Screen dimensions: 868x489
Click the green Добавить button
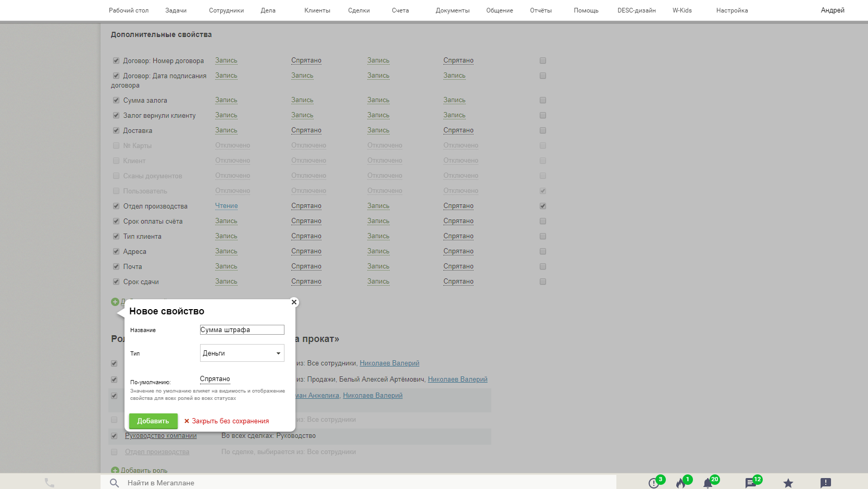pos(153,421)
